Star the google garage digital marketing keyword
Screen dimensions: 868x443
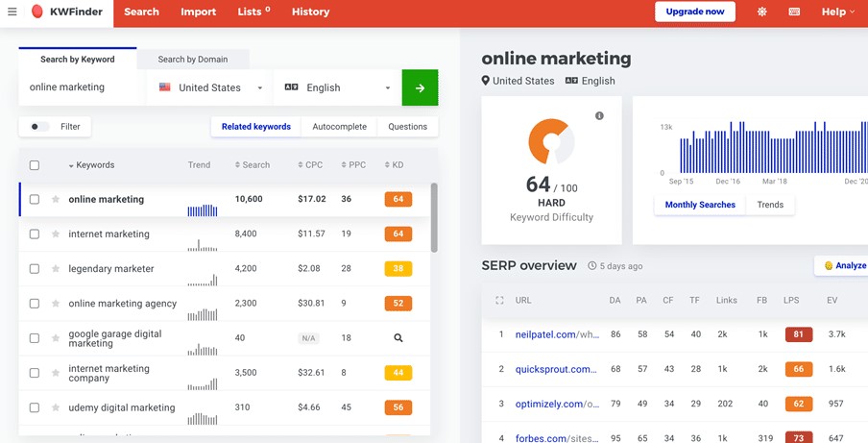pos(56,338)
